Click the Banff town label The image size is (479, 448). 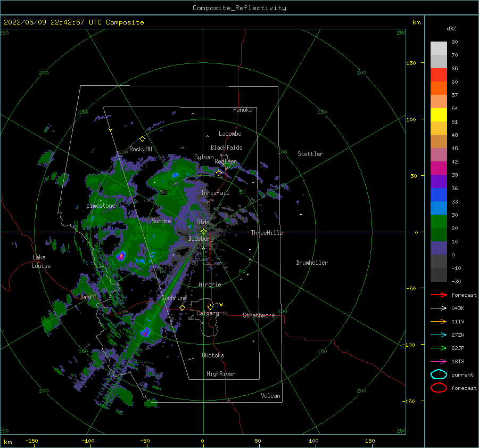(88, 297)
